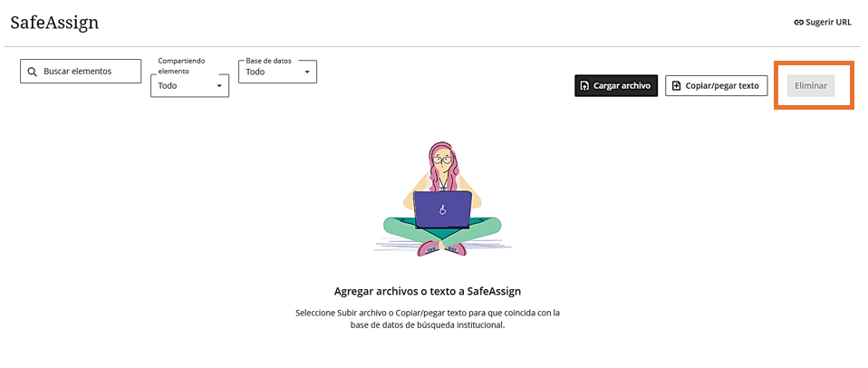Click the link chain icon beside Sugerir URL
This screenshot has width=868, height=368.
click(798, 24)
